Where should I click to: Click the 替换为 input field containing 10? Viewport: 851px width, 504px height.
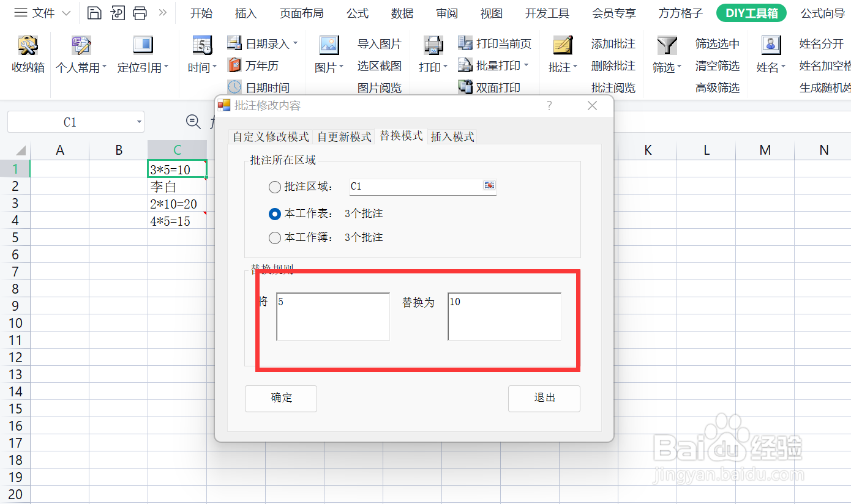pyautogui.click(x=504, y=316)
